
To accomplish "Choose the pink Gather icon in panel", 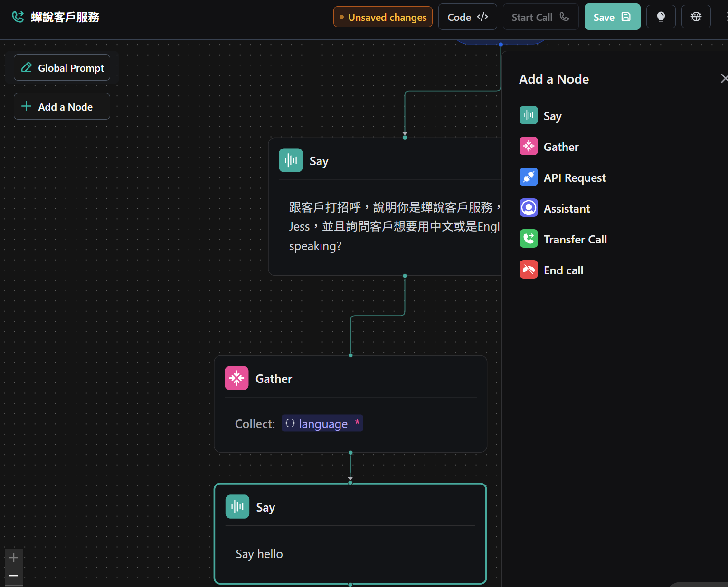I will click(x=529, y=146).
